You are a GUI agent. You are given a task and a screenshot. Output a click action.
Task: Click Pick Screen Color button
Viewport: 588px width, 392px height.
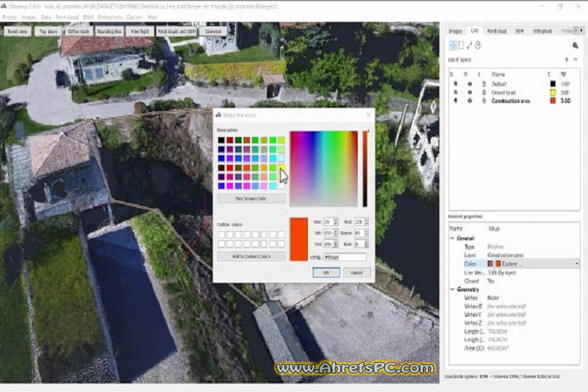pyautogui.click(x=251, y=198)
